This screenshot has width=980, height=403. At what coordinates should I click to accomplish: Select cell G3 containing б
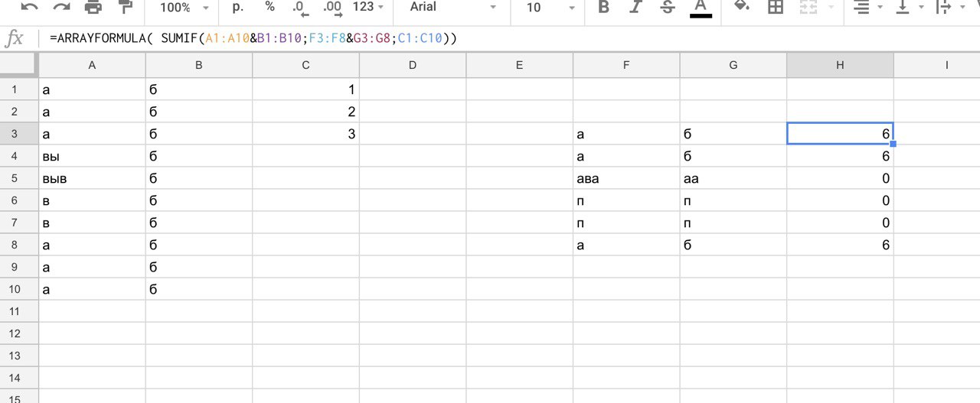pos(733,134)
